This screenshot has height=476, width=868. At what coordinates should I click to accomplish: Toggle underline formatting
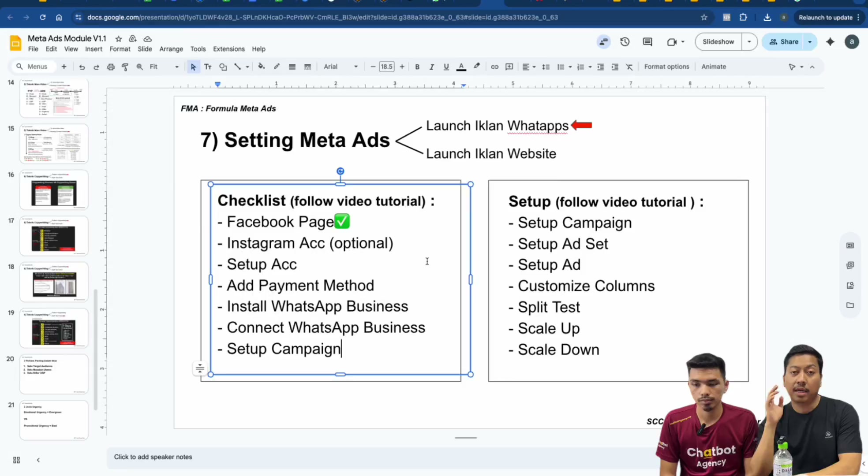coord(446,67)
